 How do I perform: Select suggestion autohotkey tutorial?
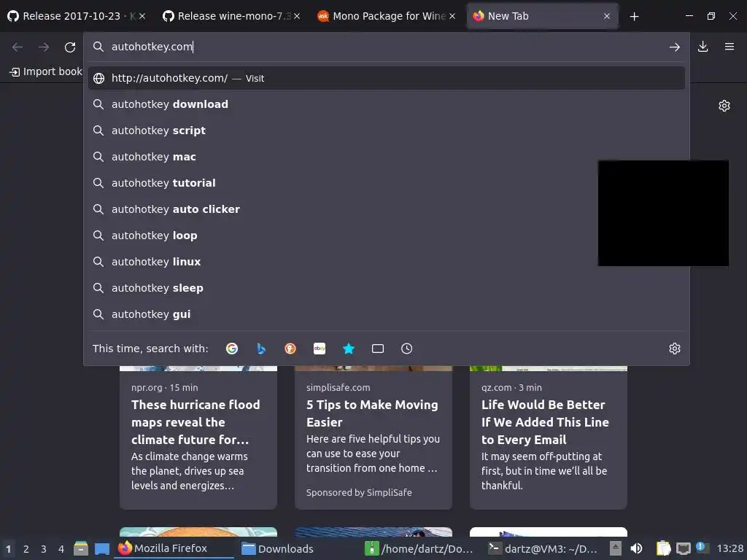[x=387, y=183]
